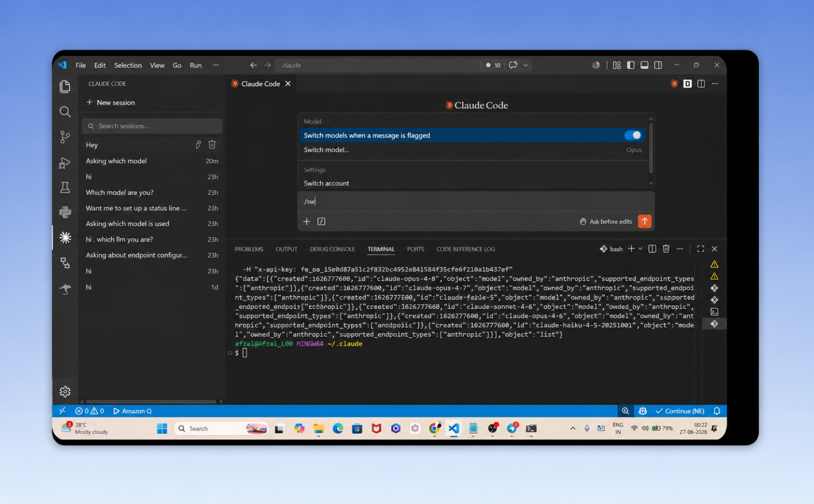
Task: Open the remote window status bar icon
Action: click(x=62, y=411)
